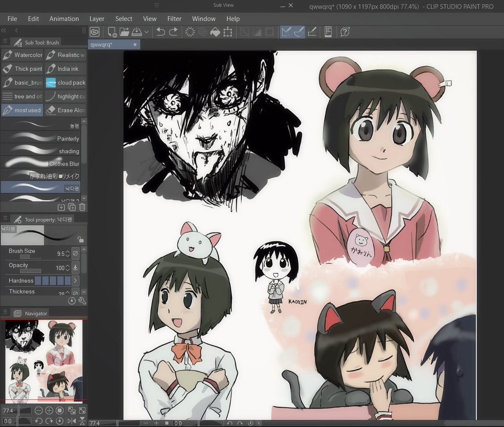Click the Opacity value stepper
The width and height of the screenshot is (504, 427).
(x=68, y=267)
